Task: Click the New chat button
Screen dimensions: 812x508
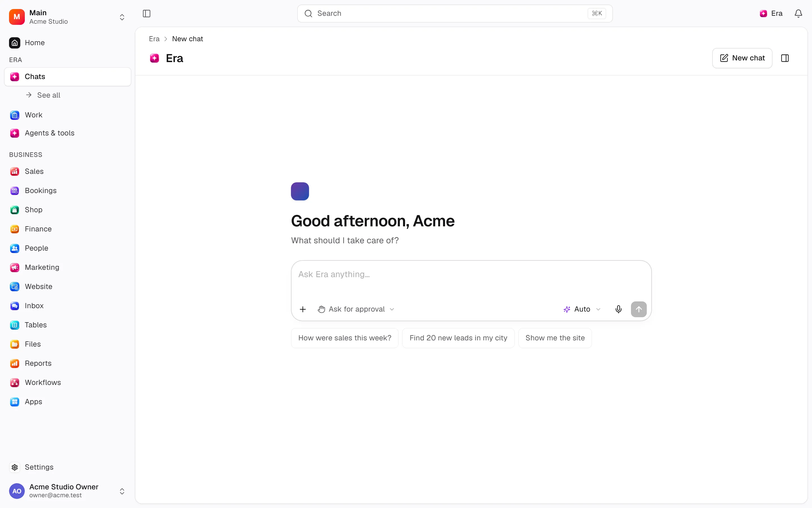Action: click(x=742, y=58)
